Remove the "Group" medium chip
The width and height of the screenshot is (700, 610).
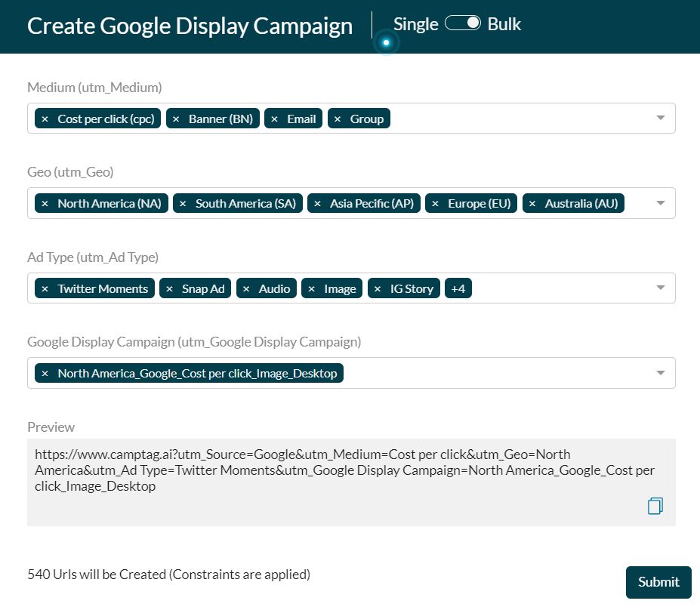click(x=339, y=118)
